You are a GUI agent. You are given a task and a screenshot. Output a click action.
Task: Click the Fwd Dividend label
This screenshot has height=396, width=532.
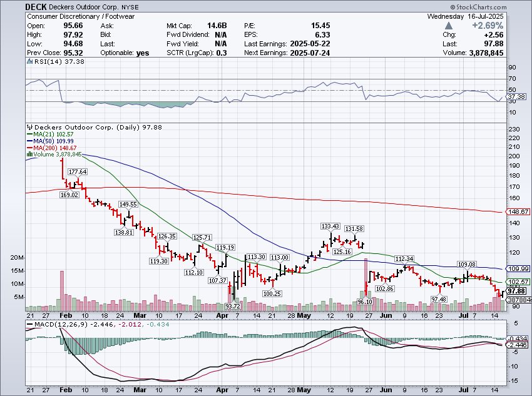(188, 34)
